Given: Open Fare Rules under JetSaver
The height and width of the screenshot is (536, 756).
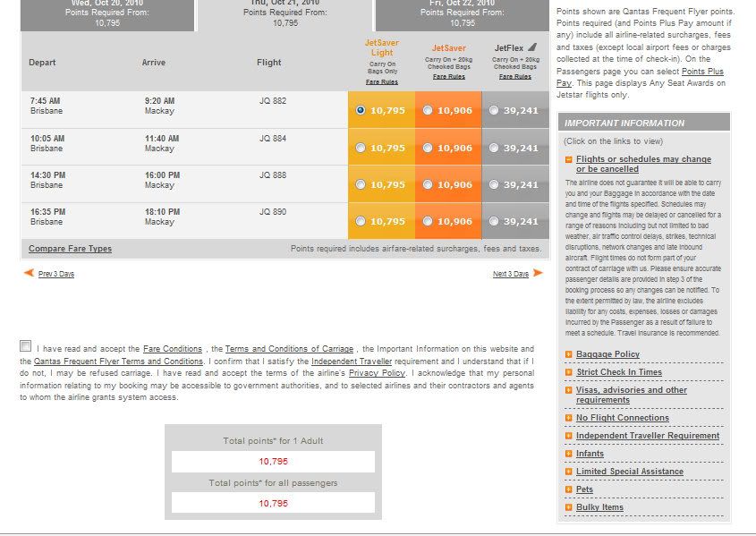Looking at the screenshot, I should coord(449,77).
